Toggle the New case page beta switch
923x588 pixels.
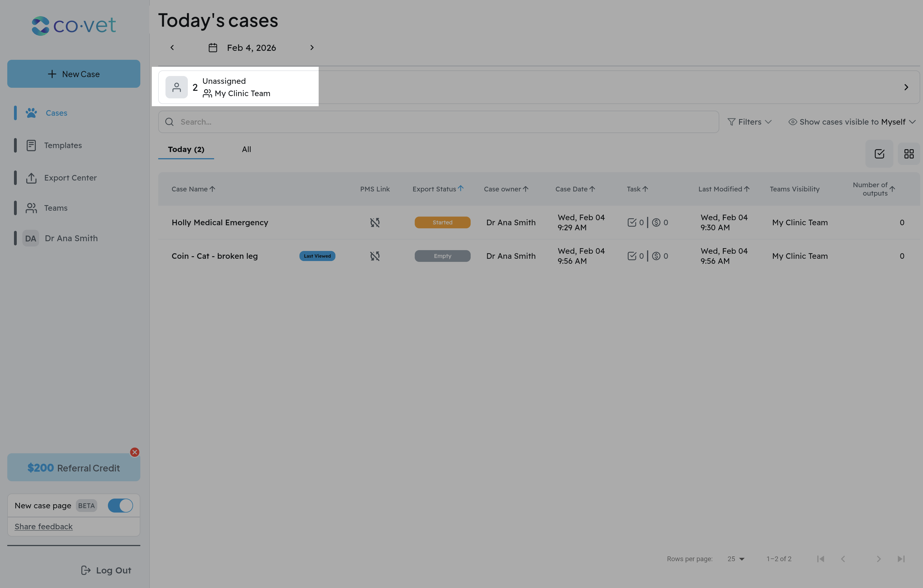click(120, 506)
